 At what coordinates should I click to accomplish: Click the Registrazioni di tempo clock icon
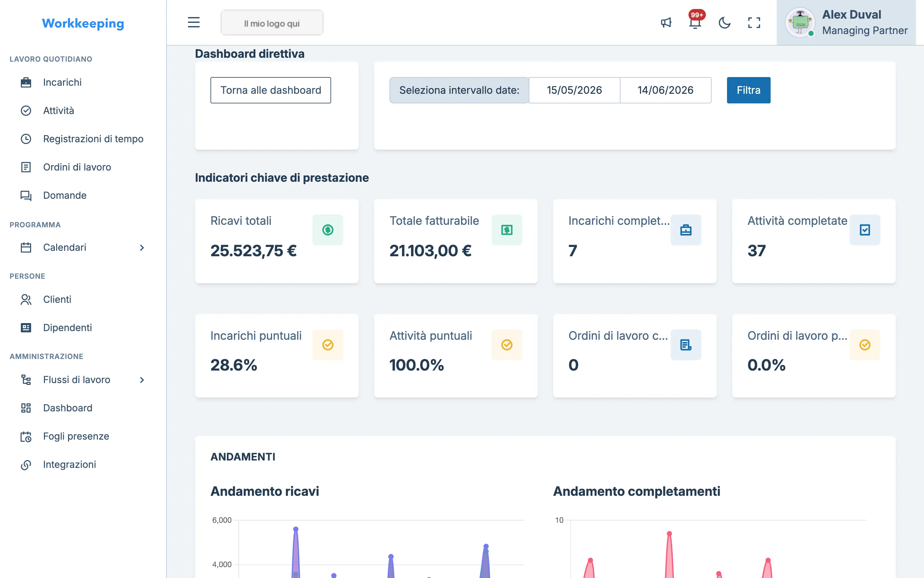coord(26,139)
